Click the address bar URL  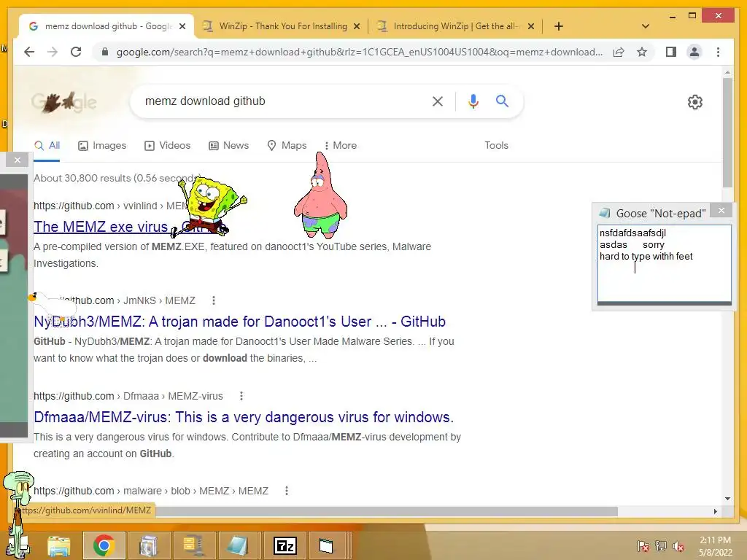click(360, 52)
